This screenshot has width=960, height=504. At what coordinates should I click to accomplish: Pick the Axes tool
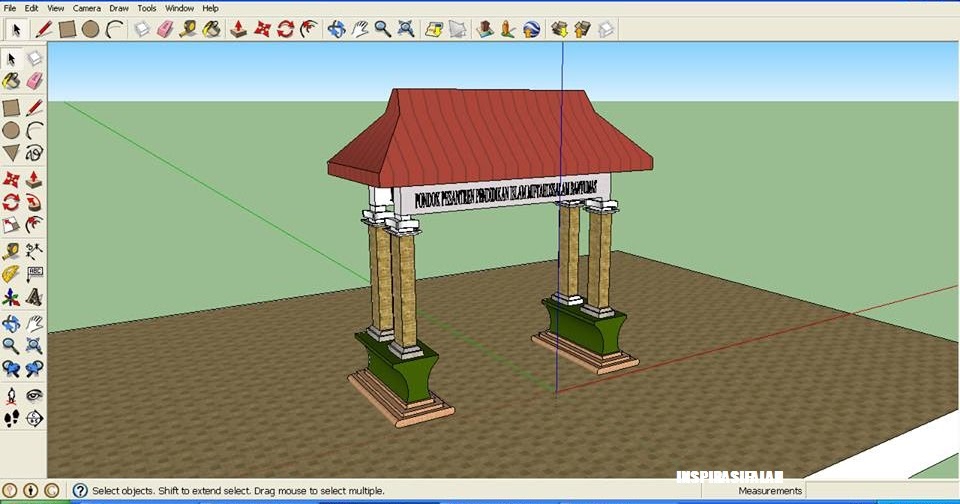pos(11,297)
